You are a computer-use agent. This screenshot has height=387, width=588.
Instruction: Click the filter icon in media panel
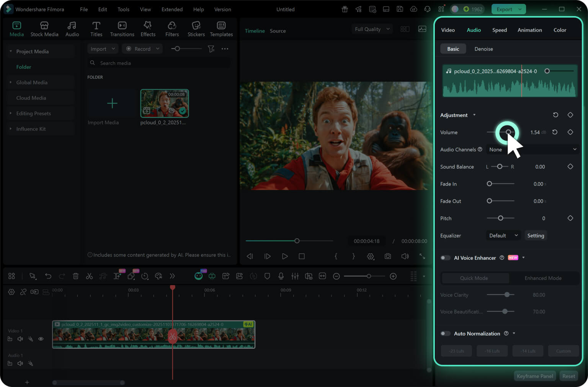point(211,49)
